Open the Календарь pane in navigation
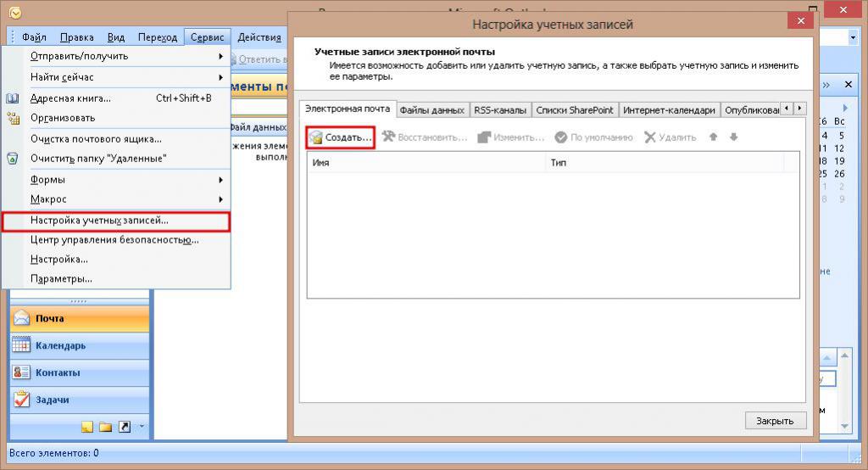This screenshot has width=868, height=470. (59, 346)
